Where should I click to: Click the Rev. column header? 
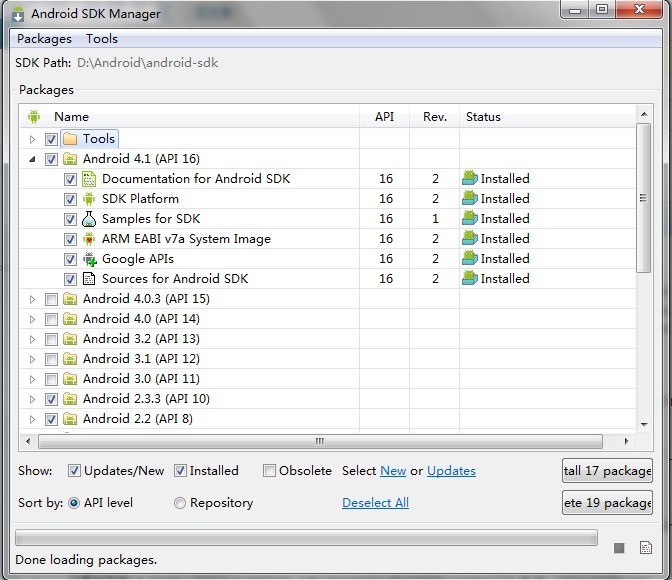(x=435, y=117)
